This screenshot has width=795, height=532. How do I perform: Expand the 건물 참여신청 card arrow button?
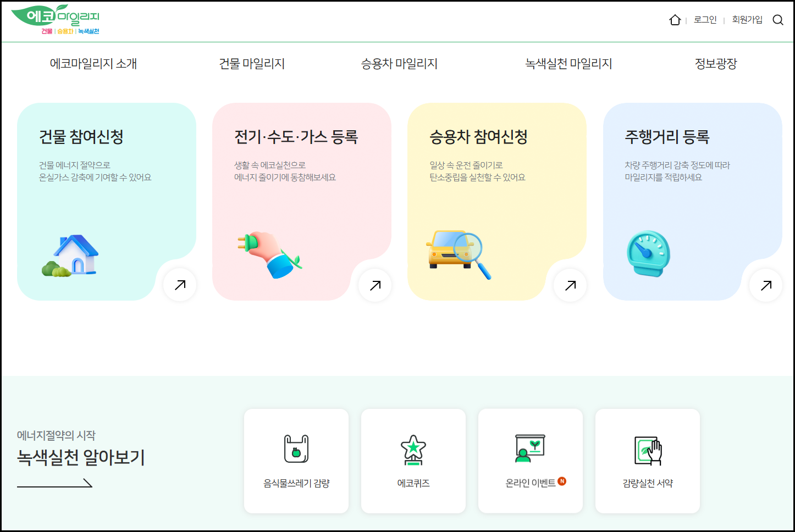179,285
